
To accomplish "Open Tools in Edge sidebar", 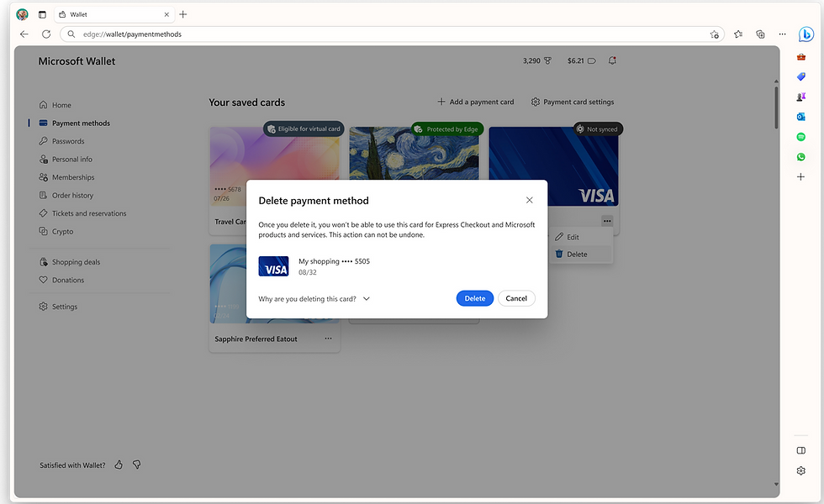I will (x=800, y=57).
